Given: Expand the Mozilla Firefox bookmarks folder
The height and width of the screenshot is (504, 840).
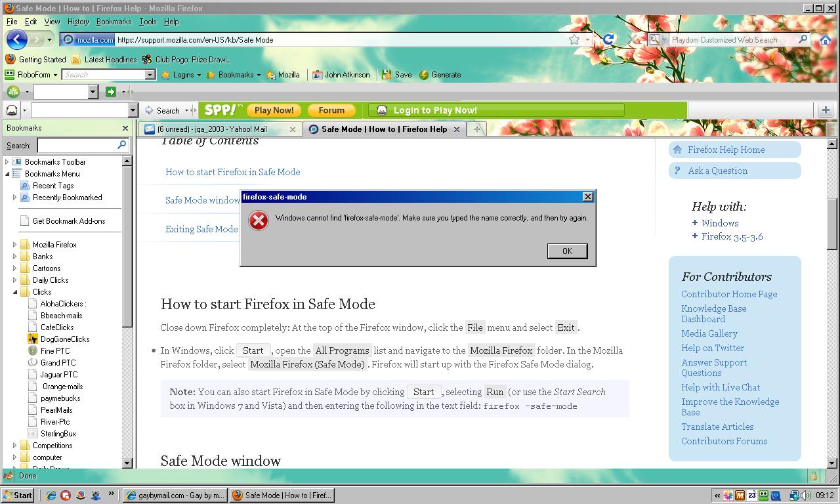Looking at the screenshot, I should (15, 245).
